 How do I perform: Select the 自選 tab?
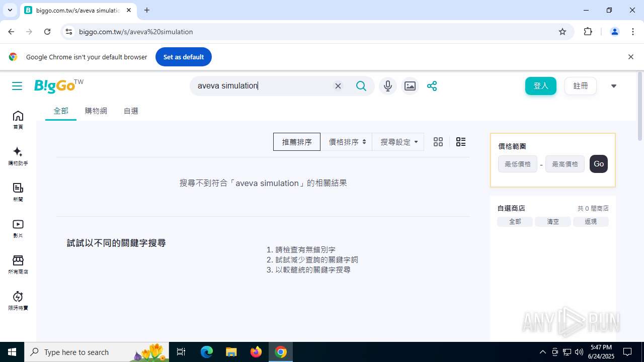pyautogui.click(x=131, y=111)
